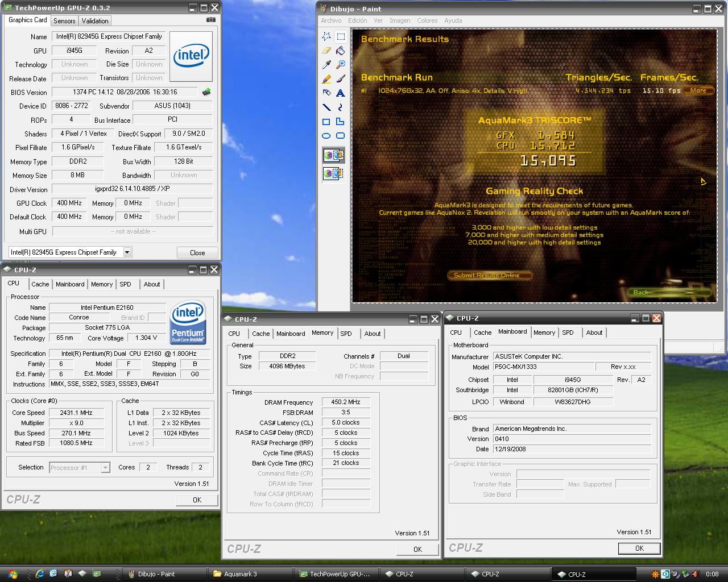This screenshot has width=728, height=582.
Task: Select the Free-Form Select tool in Paint
Action: pos(326,36)
